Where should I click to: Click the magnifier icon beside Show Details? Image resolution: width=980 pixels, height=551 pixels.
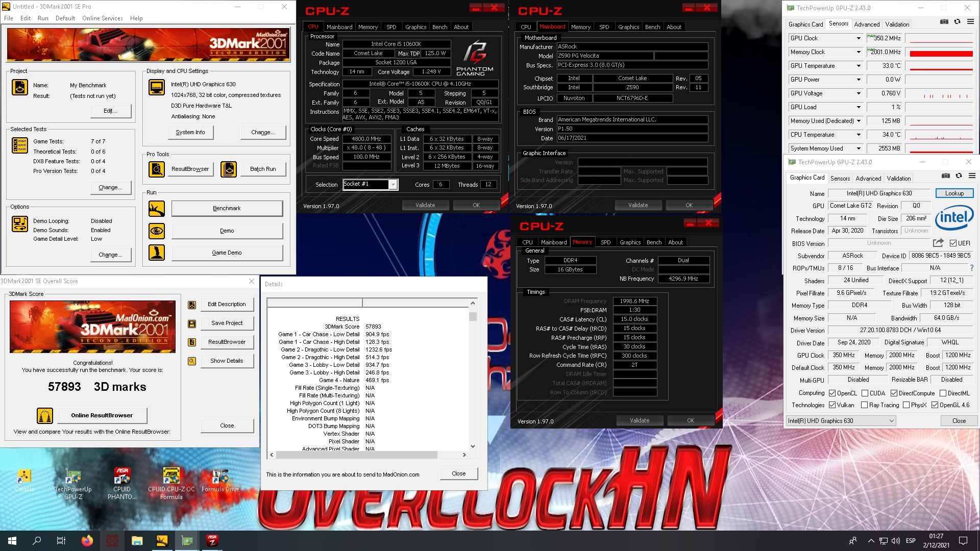pos(192,361)
